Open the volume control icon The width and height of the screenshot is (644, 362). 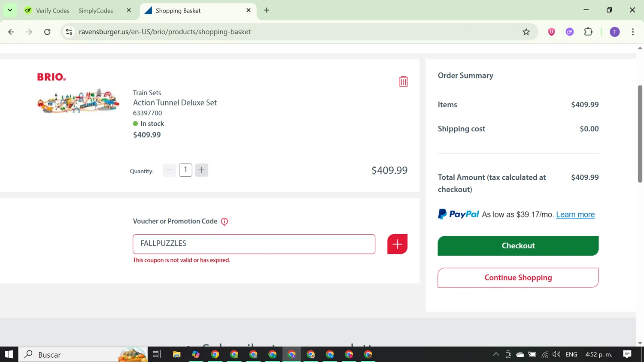(x=556, y=354)
